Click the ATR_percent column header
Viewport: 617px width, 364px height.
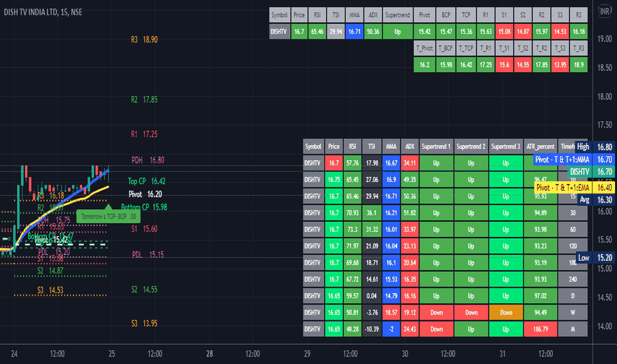click(540, 147)
